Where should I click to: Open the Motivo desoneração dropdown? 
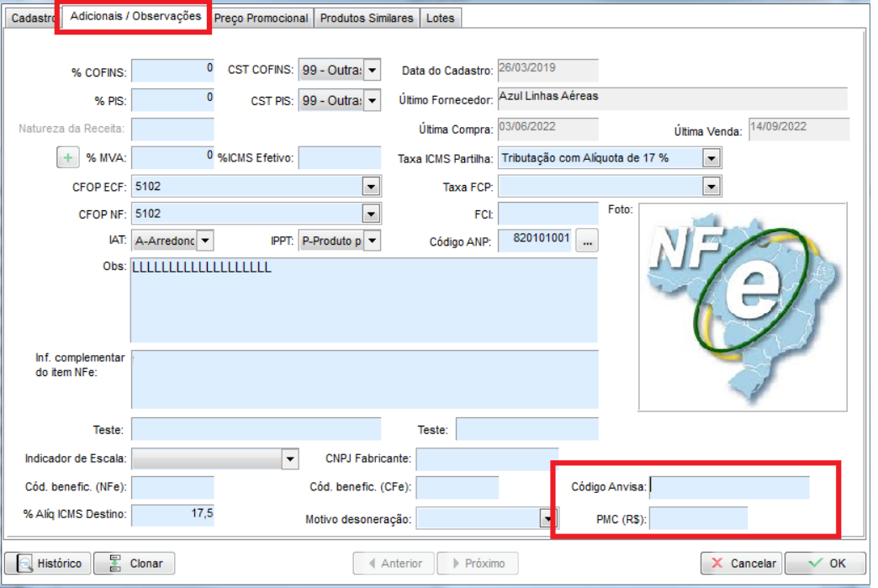point(544,520)
